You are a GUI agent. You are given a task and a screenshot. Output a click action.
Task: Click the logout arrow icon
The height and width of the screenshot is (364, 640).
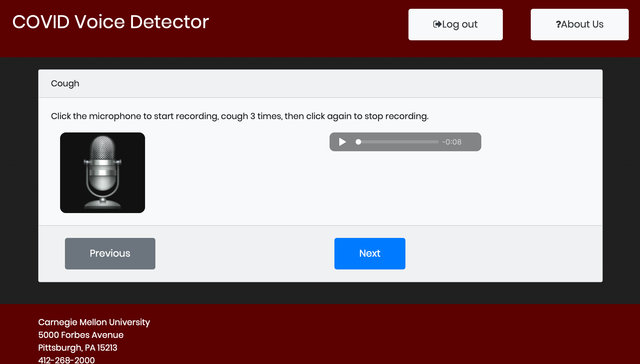[x=437, y=24]
